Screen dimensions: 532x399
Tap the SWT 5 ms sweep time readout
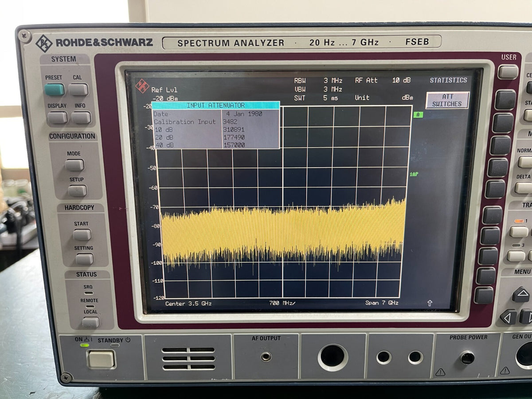tap(317, 98)
